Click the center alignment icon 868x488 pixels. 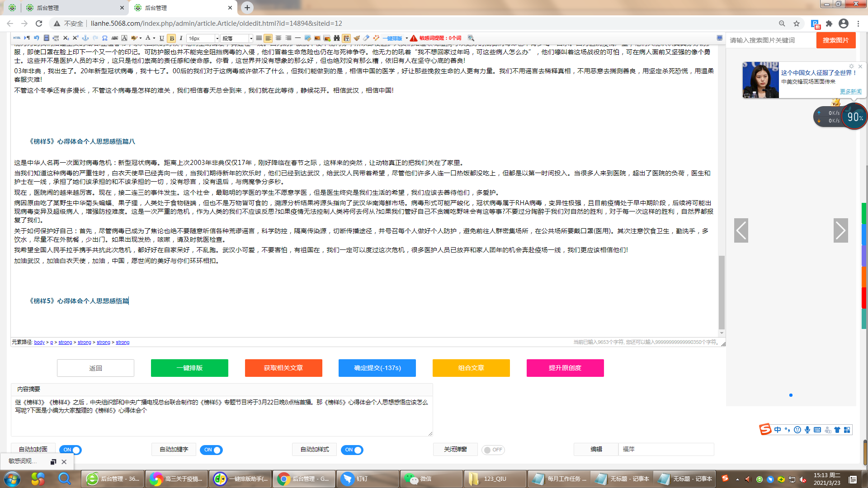click(278, 38)
